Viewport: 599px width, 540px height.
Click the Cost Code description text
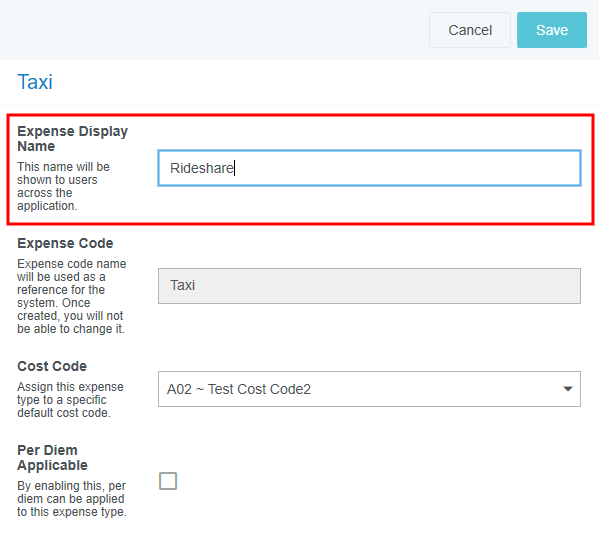[x=70, y=400]
